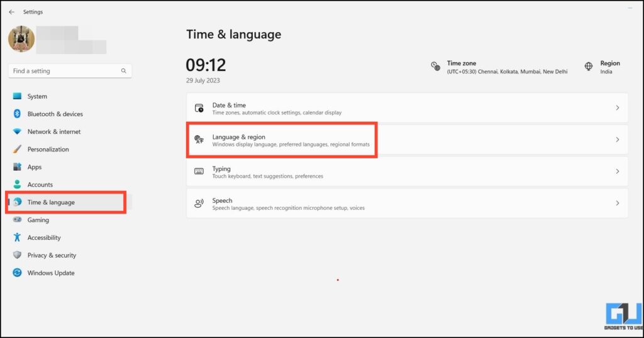
Task: Click 'Speech language, speech recognition' description
Action: tap(288, 208)
